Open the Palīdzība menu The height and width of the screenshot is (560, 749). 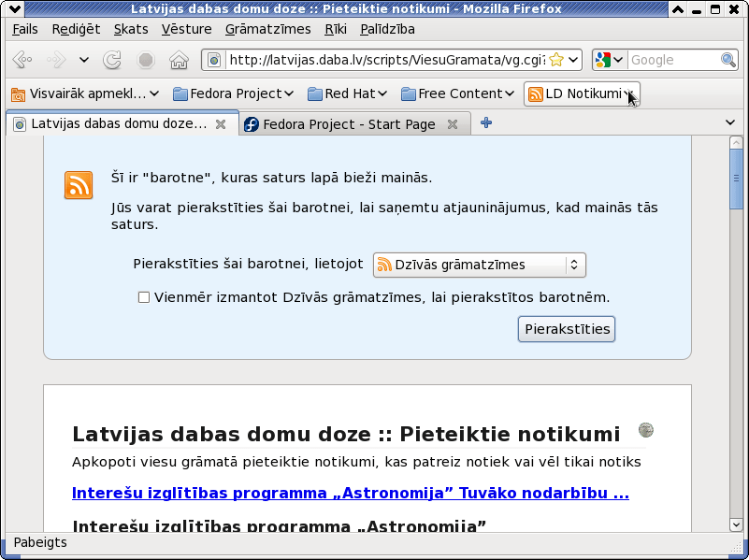tap(387, 30)
